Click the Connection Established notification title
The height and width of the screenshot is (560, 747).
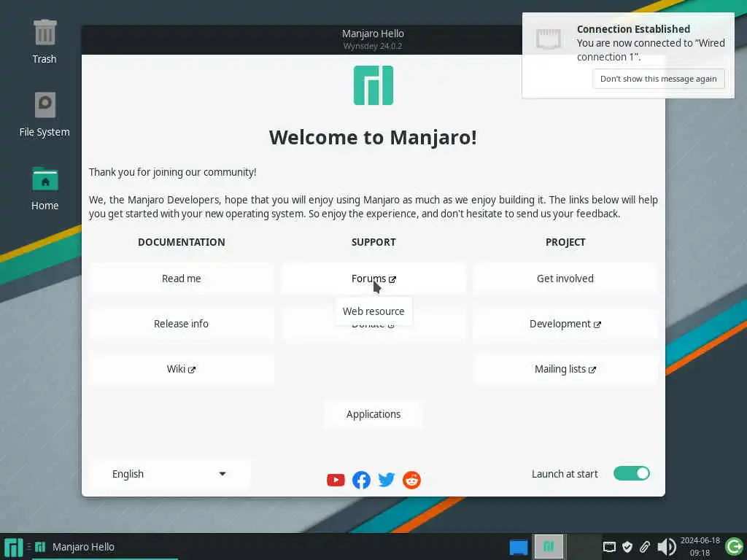tap(634, 29)
